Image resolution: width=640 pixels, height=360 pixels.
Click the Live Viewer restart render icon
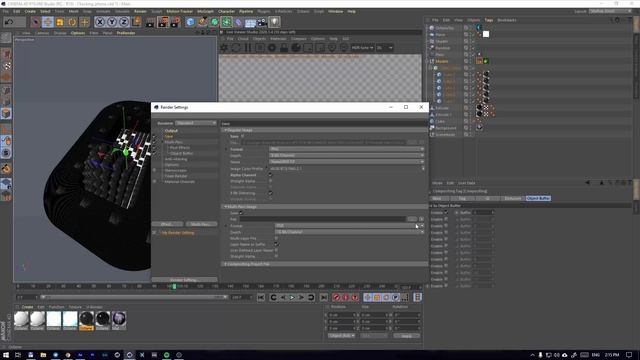coord(236,48)
